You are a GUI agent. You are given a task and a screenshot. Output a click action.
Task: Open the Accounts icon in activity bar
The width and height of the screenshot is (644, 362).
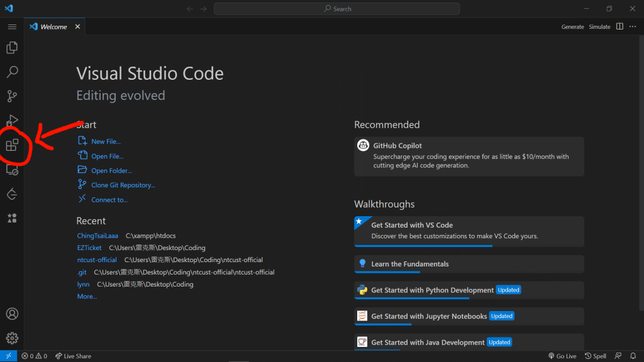(x=12, y=314)
